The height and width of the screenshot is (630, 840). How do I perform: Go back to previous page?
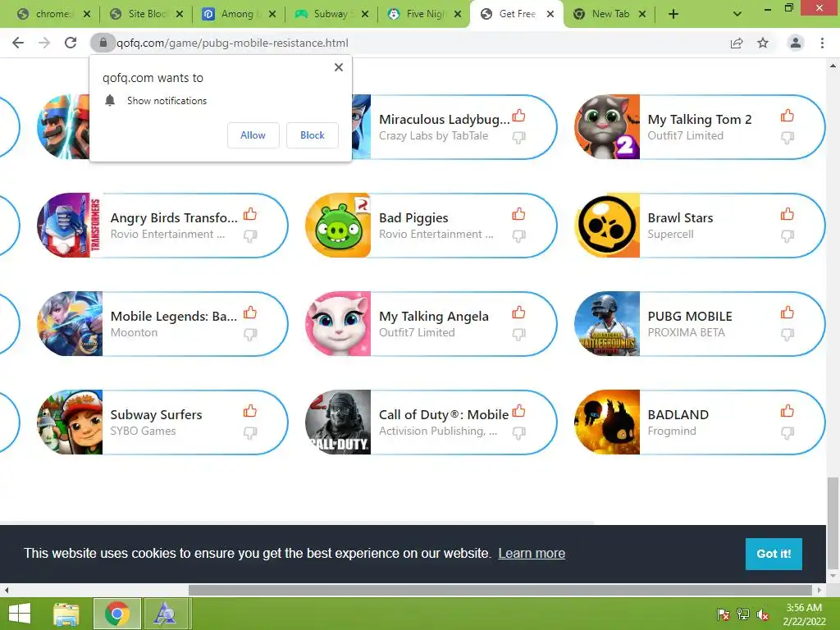point(18,43)
